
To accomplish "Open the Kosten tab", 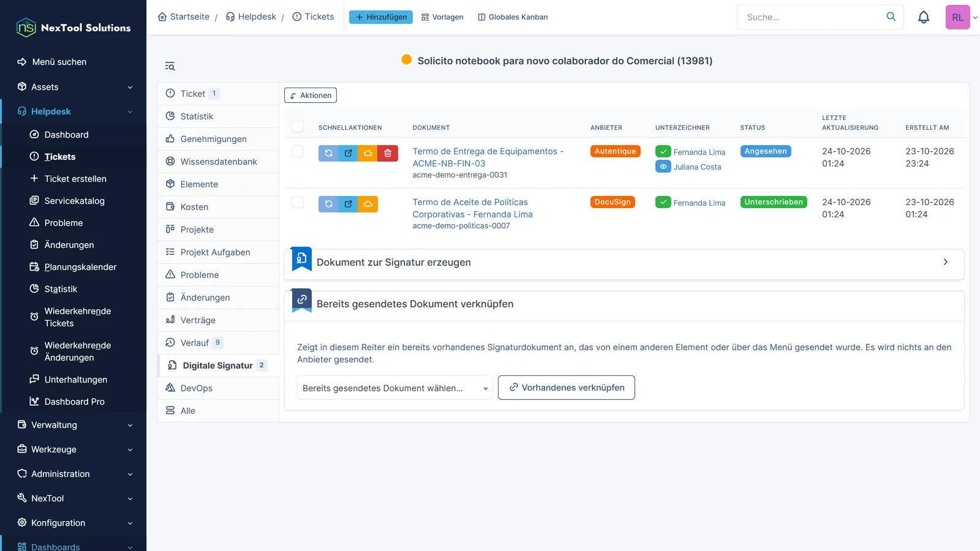I will click(x=218, y=207).
